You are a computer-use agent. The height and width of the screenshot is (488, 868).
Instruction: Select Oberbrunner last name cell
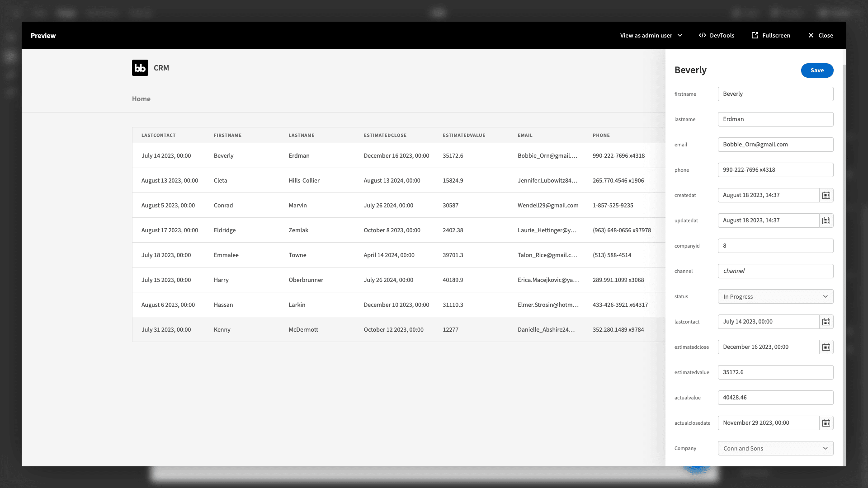point(306,280)
